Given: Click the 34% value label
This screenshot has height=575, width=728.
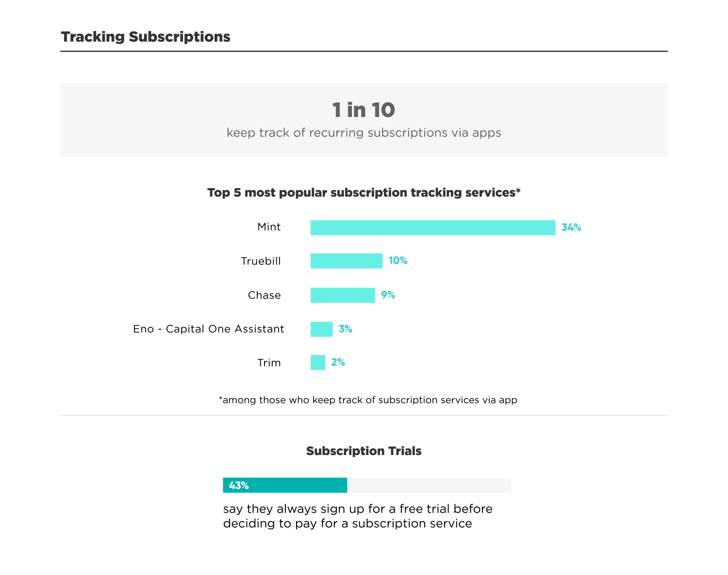Looking at the screenshot, I should (x=571, y=227).
